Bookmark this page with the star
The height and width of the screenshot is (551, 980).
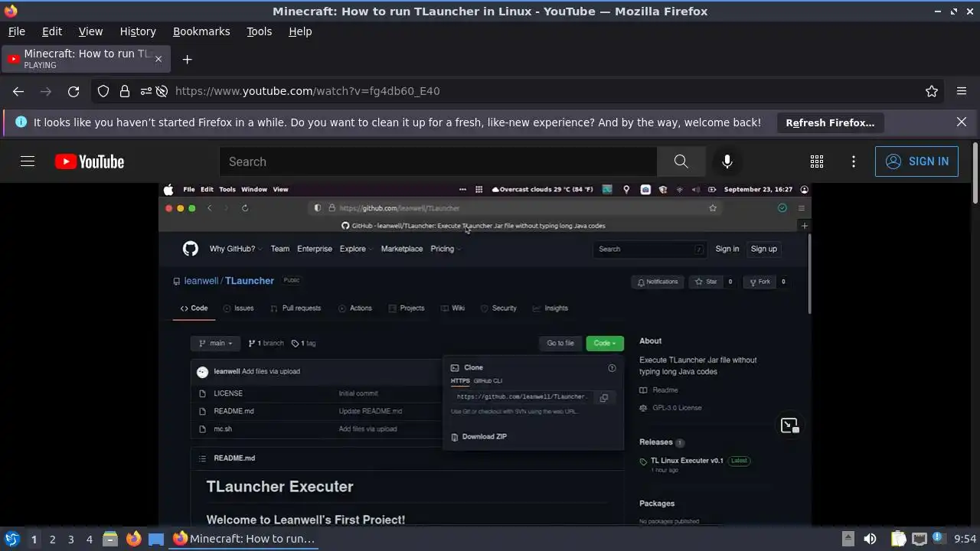click(932, 91)
